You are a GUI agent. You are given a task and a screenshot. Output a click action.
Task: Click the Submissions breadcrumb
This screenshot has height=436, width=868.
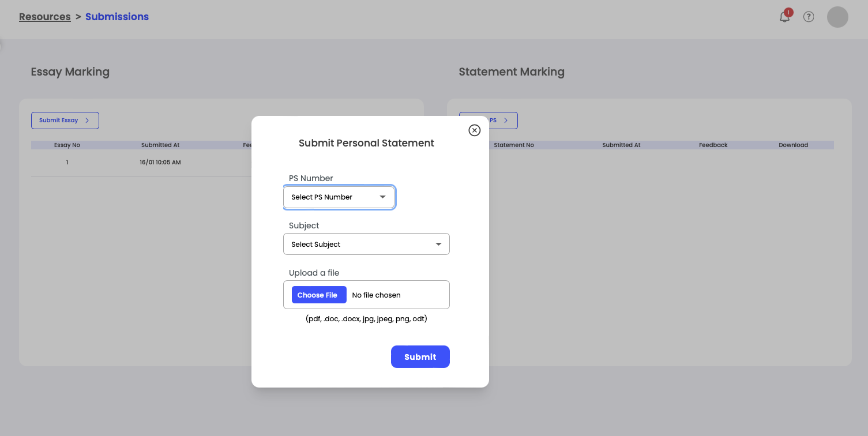(x=117, y=17)
